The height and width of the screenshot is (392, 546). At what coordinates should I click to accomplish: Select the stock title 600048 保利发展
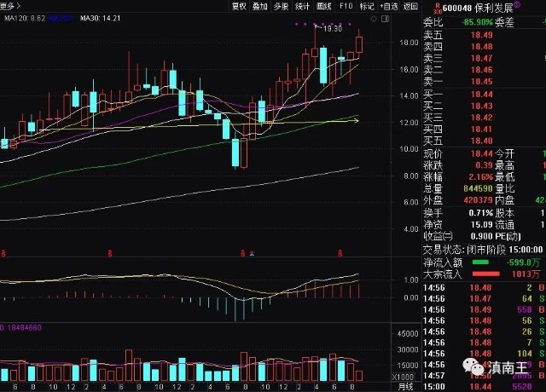tap(478, 8)
